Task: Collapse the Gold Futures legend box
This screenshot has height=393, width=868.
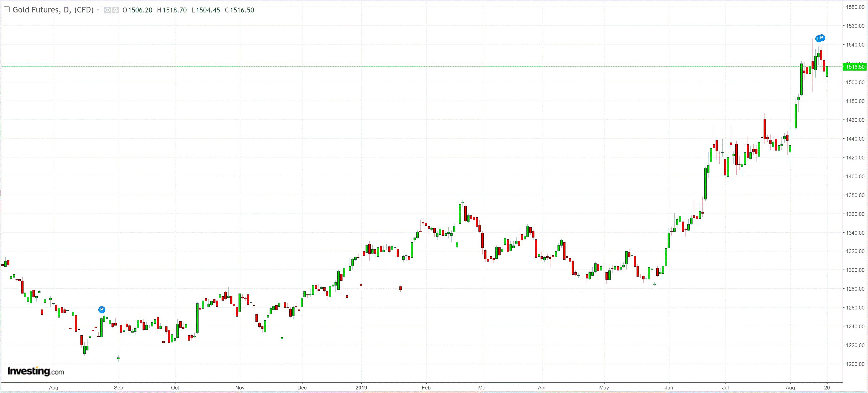Action: 6,9
